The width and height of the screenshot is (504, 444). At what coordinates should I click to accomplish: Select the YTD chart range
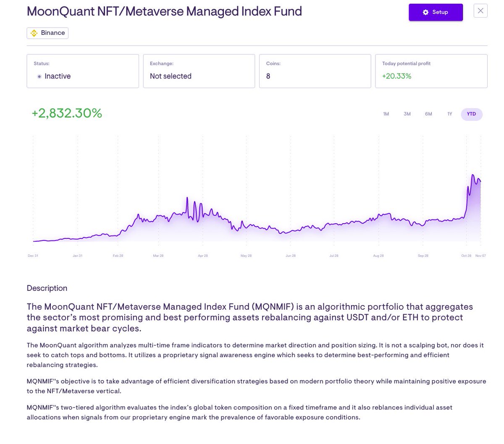pos(472,114)
